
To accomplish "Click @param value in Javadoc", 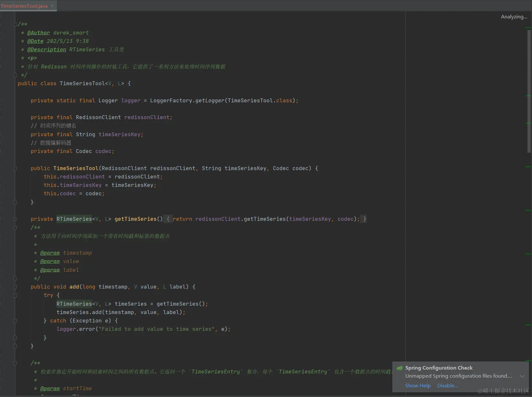I will coord(60,261).
